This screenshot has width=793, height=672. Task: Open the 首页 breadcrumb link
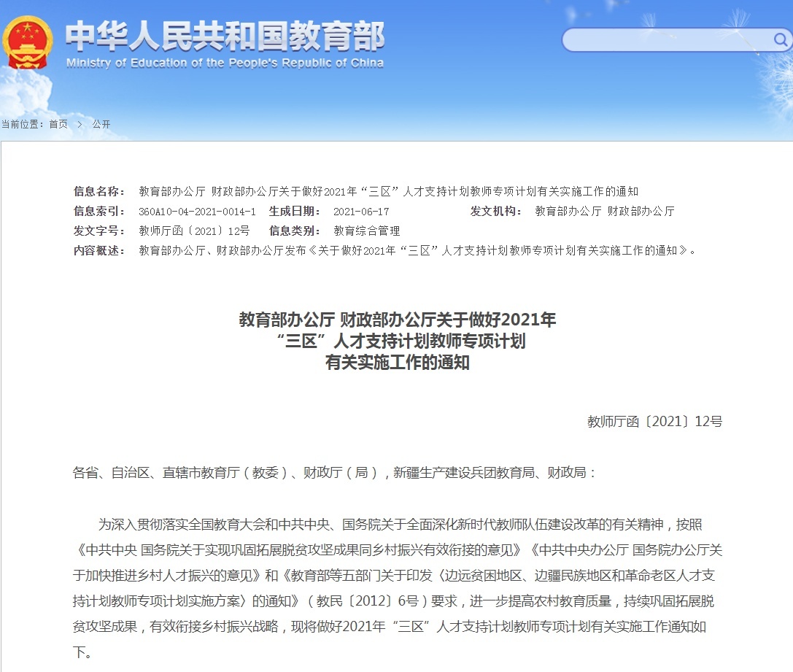pyautogui.click(x=58, y=124)
